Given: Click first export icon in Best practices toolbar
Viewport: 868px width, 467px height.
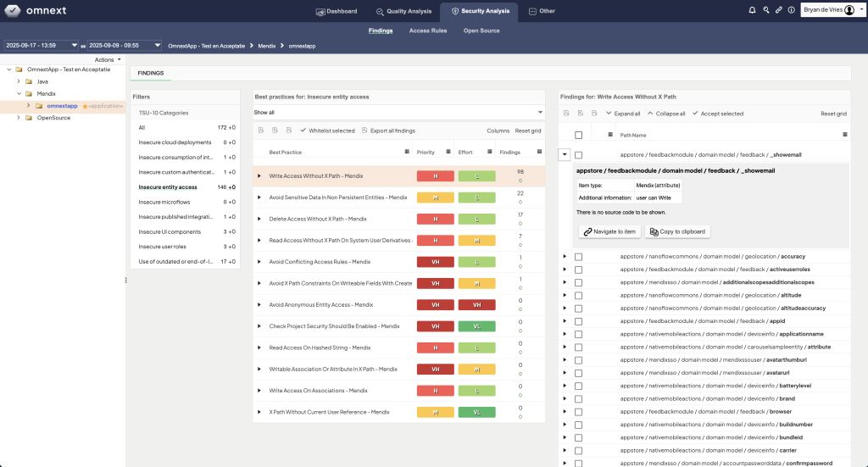Looking at the screenshot, I should point(261,131).
